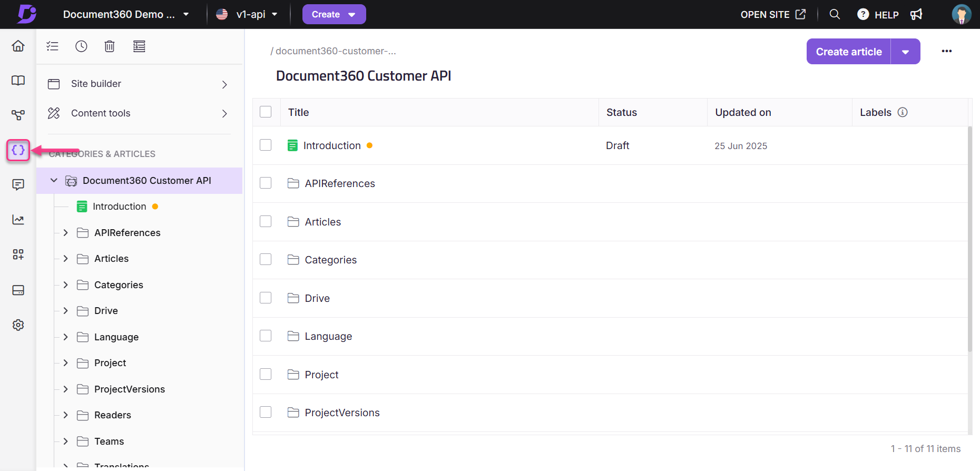Click the OPEN SITE link
980x471 pixels.
tap(773, 14)
